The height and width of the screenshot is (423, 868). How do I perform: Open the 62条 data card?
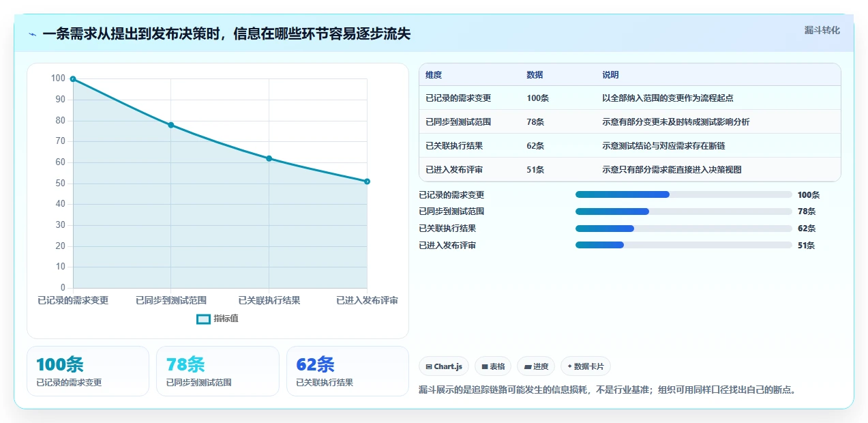(348, 371)
